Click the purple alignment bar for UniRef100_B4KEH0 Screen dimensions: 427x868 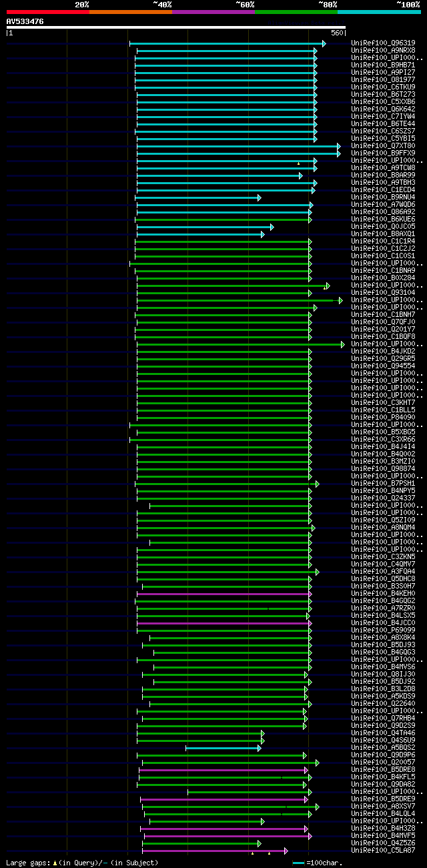pos(224,594)
